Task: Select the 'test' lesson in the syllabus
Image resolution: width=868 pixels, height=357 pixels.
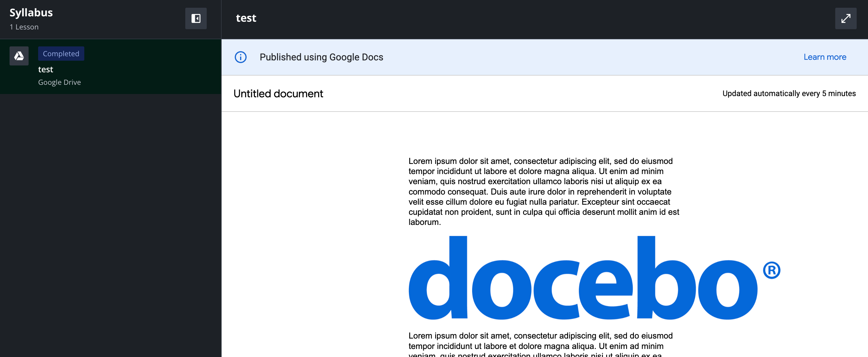Action: [x=111, y=67]
